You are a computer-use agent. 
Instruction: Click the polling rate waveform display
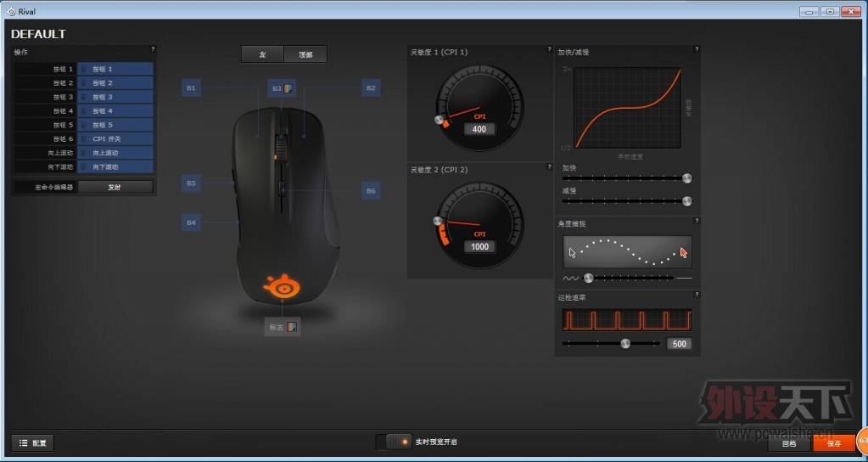(627, 320)
